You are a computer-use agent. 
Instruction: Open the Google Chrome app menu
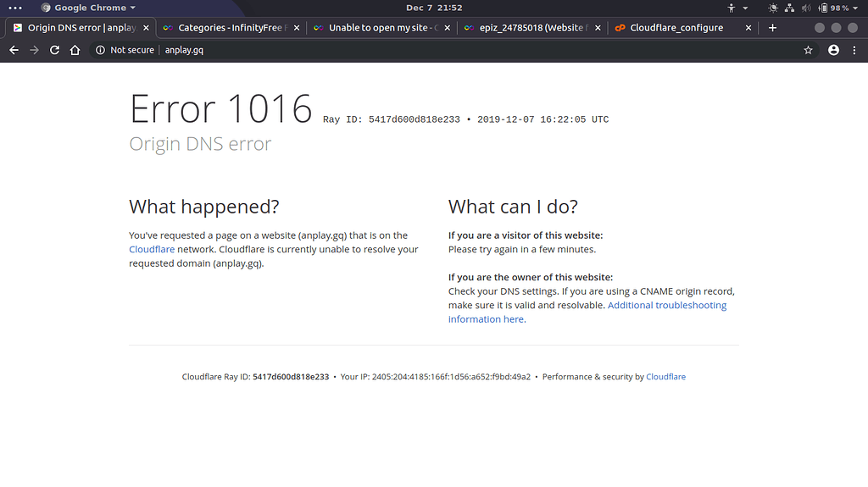pyautogui.click(x=88, y=8)
